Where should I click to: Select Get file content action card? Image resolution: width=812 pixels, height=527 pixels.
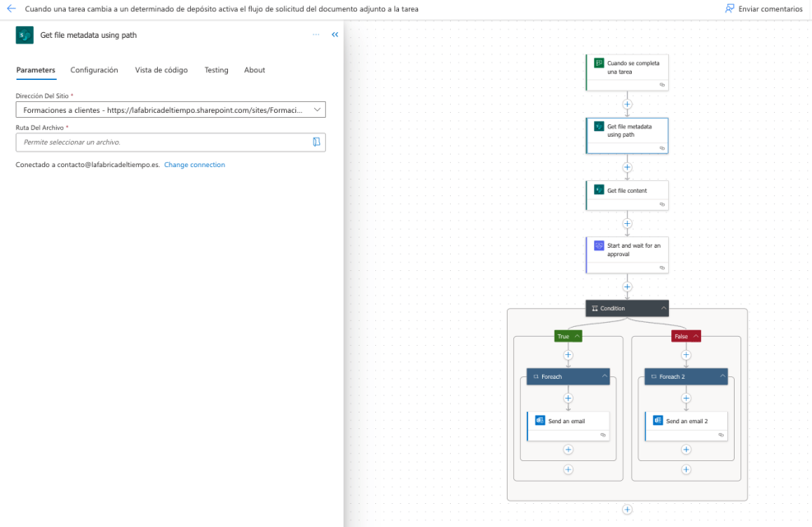627,195
